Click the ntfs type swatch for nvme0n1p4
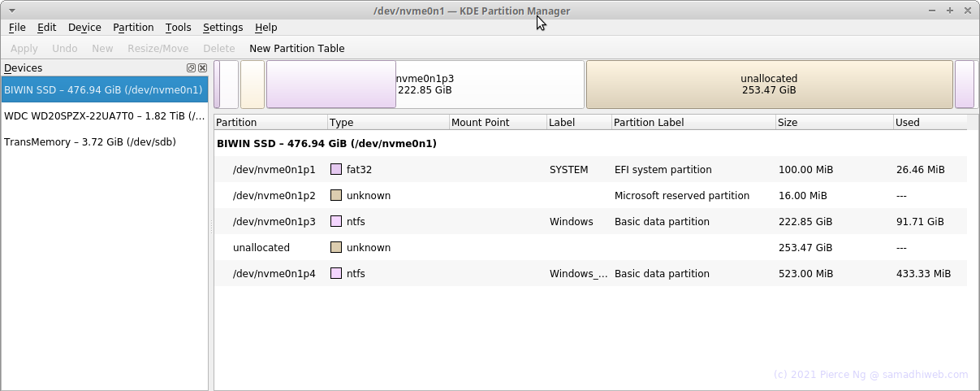 point(336,274)
